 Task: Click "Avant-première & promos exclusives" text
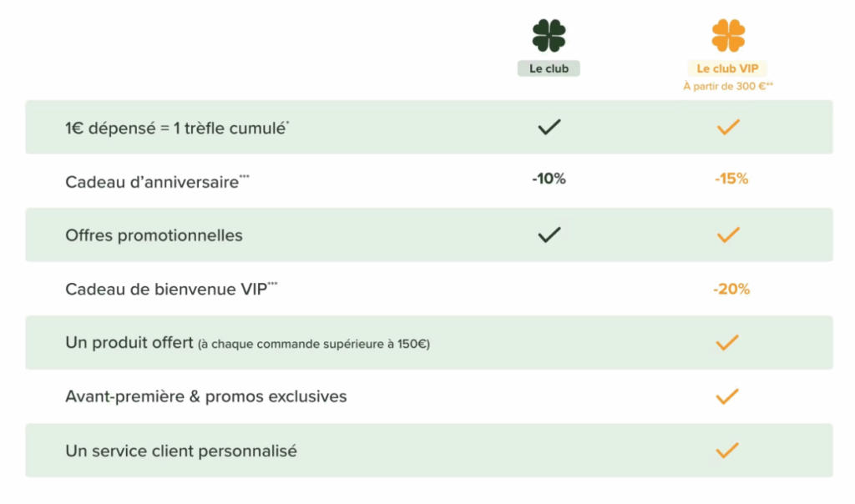click(x=205, y=396)
